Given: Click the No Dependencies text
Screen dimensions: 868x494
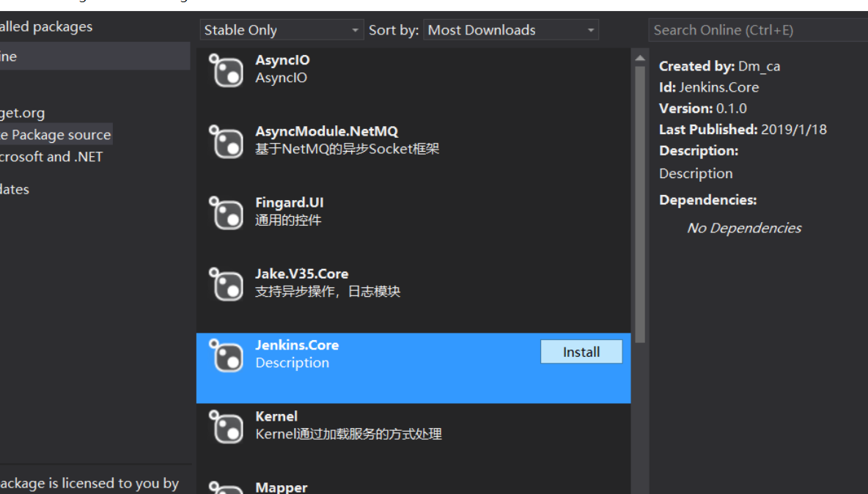Looking at the screenshot, I should [x=744, y=228].
